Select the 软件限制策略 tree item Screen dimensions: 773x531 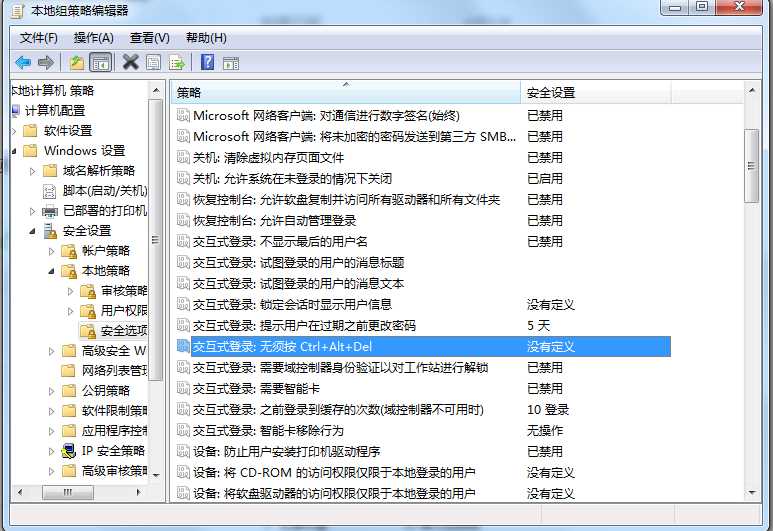point(114,411)
